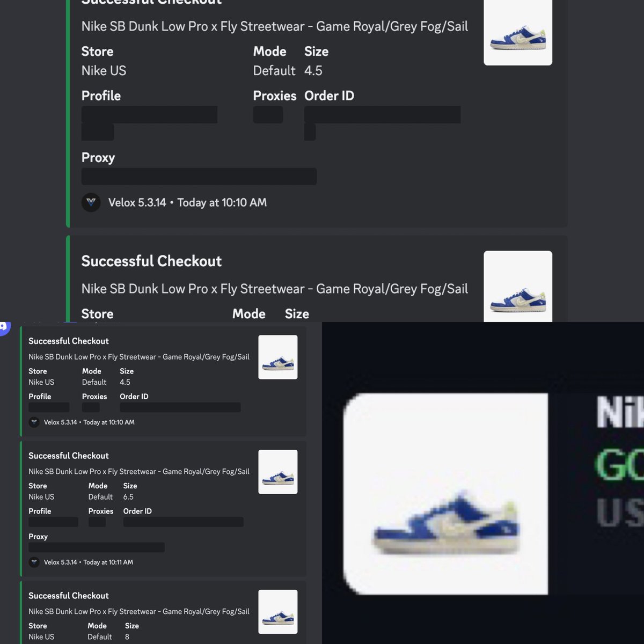Toggle the redacted Proxies spoiler in the top embed
This screenshot has width=644, height=644.
[267, 114]
